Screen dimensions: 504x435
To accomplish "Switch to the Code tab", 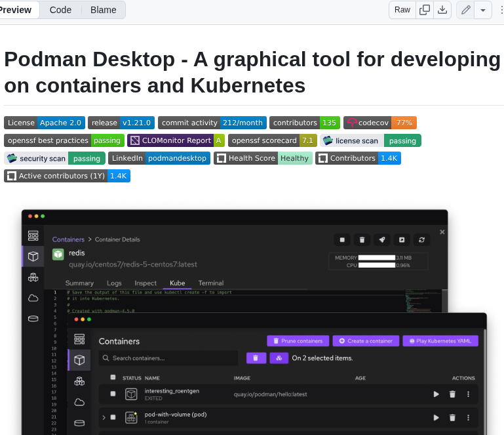I will coord(60,10).
